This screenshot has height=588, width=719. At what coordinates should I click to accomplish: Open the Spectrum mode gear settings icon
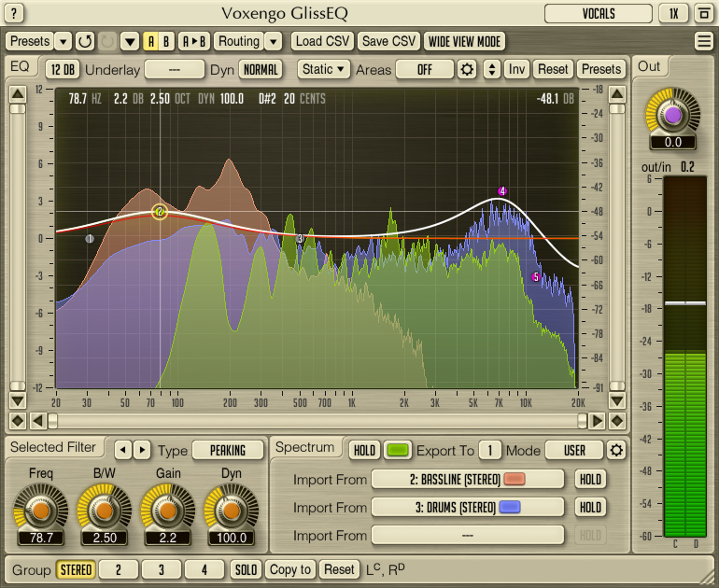coord(616,451)
